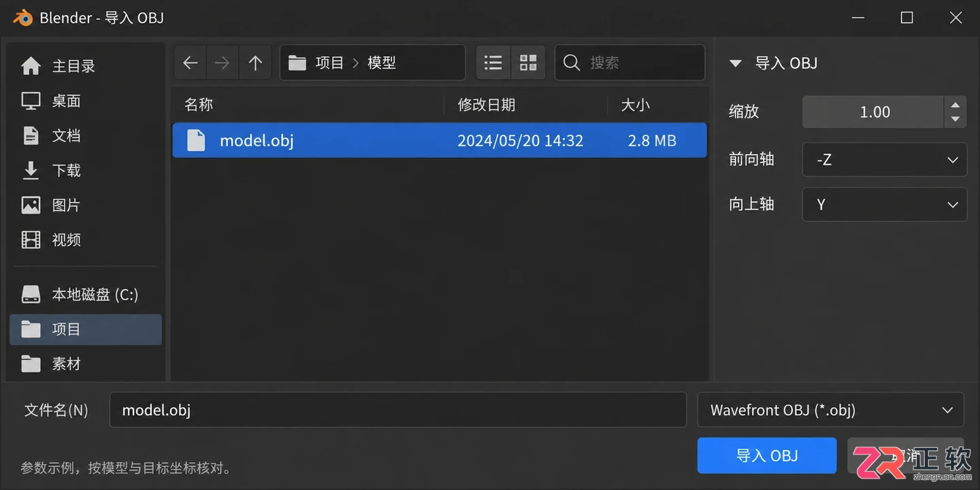The height and width of the screenshot is (490, 980).
Task: Open the 向上轴 dropdown showing Y
Action: click(885, 204)
